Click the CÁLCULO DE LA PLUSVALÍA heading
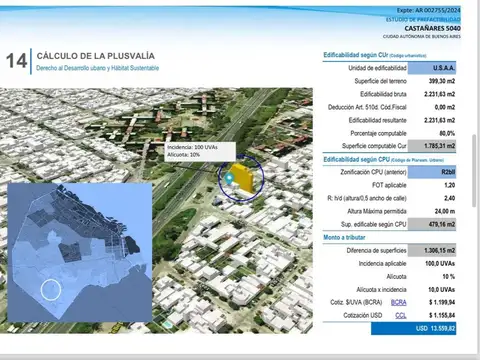This screenshot has height=360, width=480. pos(96,56)
